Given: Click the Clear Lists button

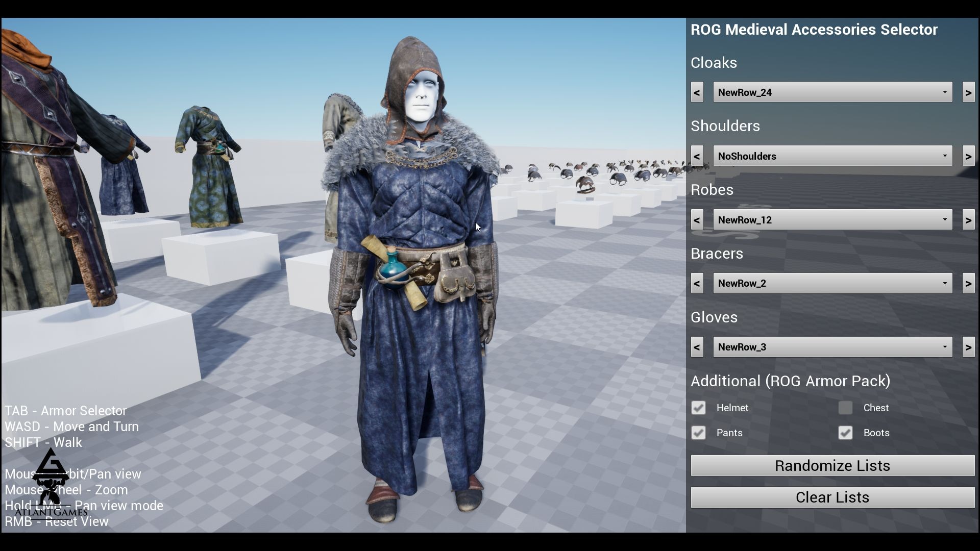Looking at the screenshot, I should tap(832, 497).
